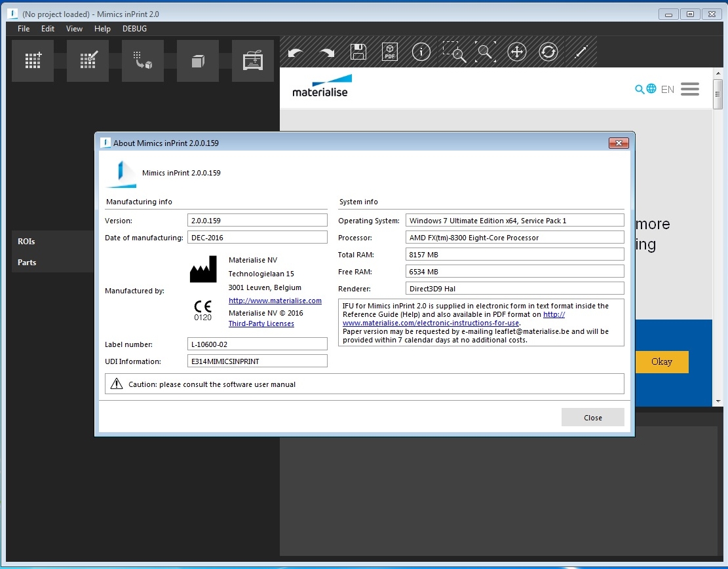Click the Create ROI workflow step icon
This screenshot has width=728, height=569.
(33, 60)
